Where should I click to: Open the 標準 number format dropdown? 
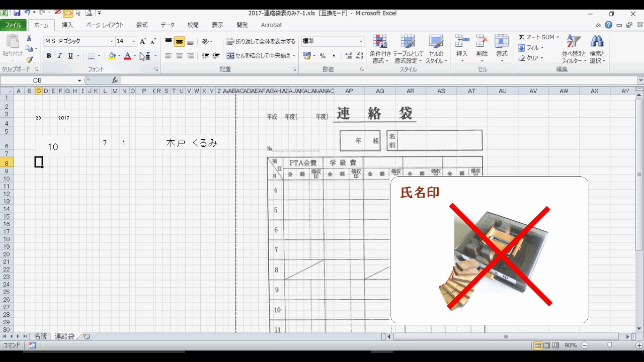361,41
